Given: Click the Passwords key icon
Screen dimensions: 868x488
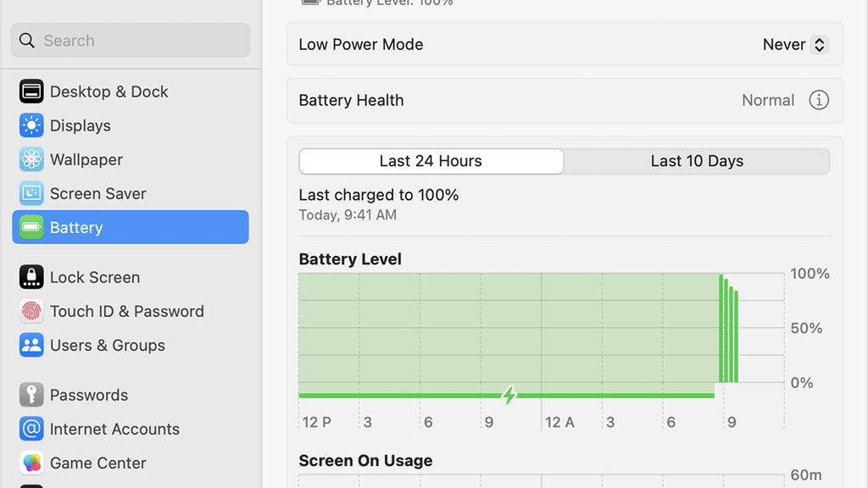Looking at the screenshot, I should 31,395.
